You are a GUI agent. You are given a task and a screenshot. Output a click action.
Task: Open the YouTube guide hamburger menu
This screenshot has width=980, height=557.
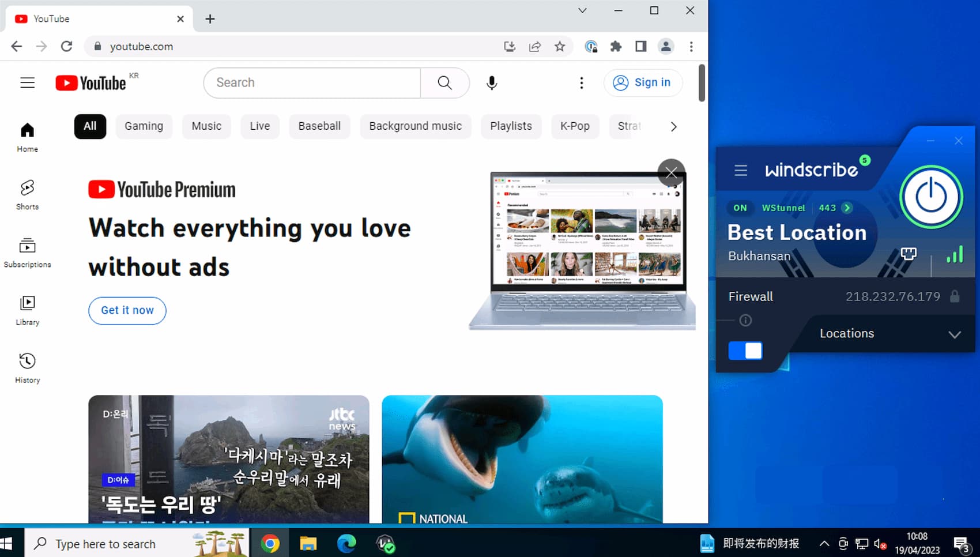(27, 83)
